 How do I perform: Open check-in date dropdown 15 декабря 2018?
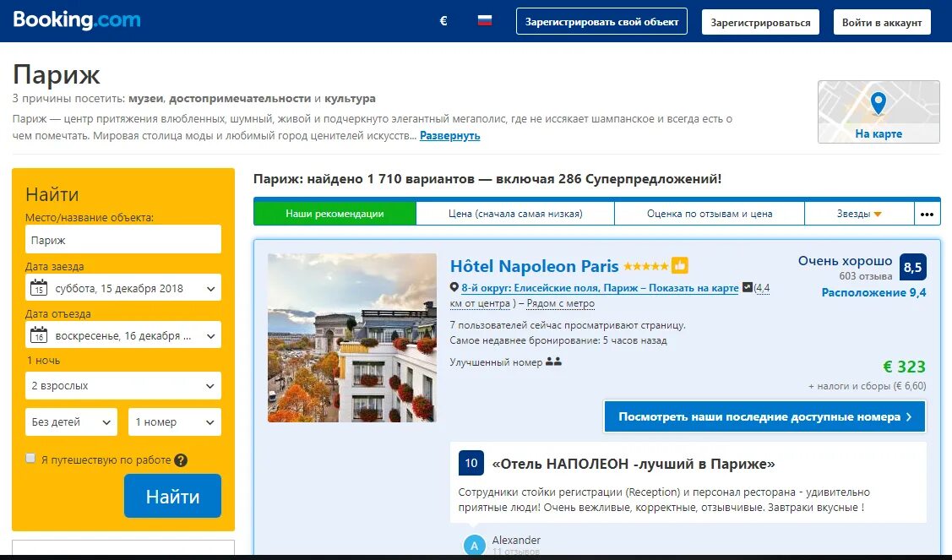pyautogui.click(x=123, y=288)
